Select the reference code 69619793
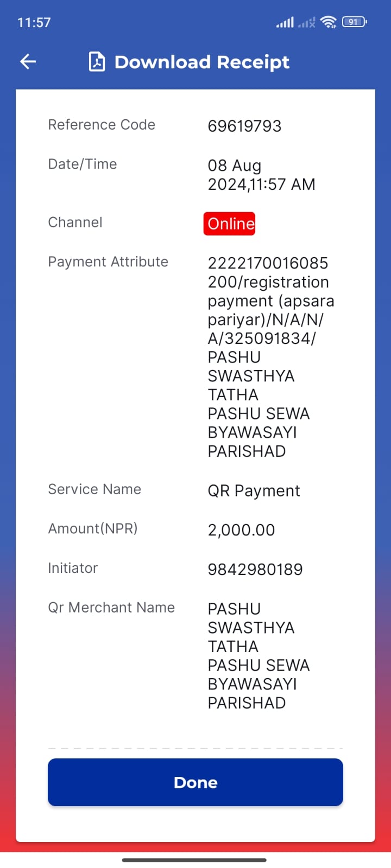The height and width of the screenshot is (868, 391). click(244, 126)
